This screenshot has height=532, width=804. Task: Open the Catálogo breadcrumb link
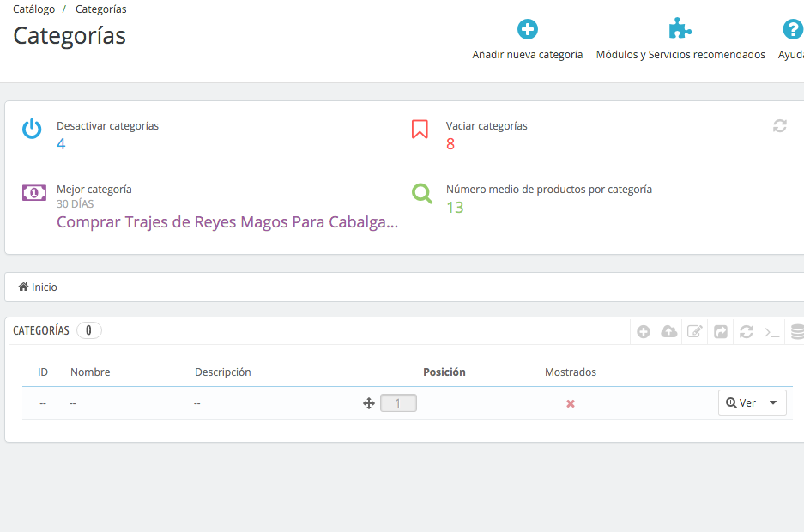click(33, 9)
